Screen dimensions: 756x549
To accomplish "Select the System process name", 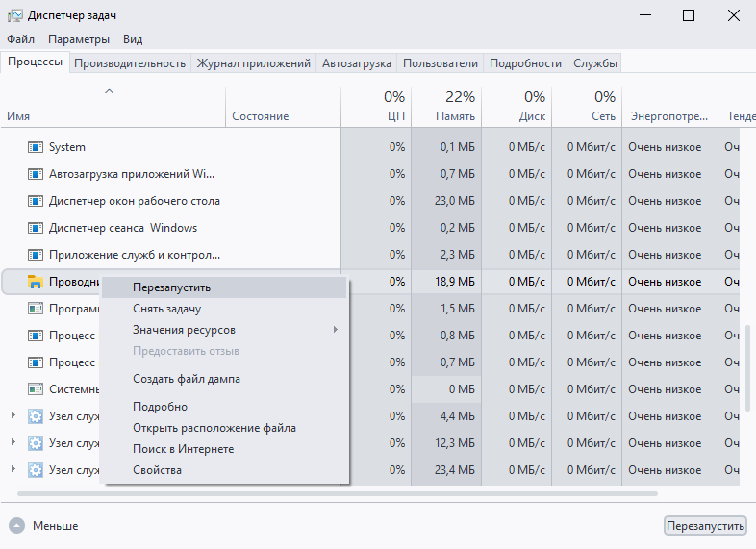I will click(x=67, y=147).
